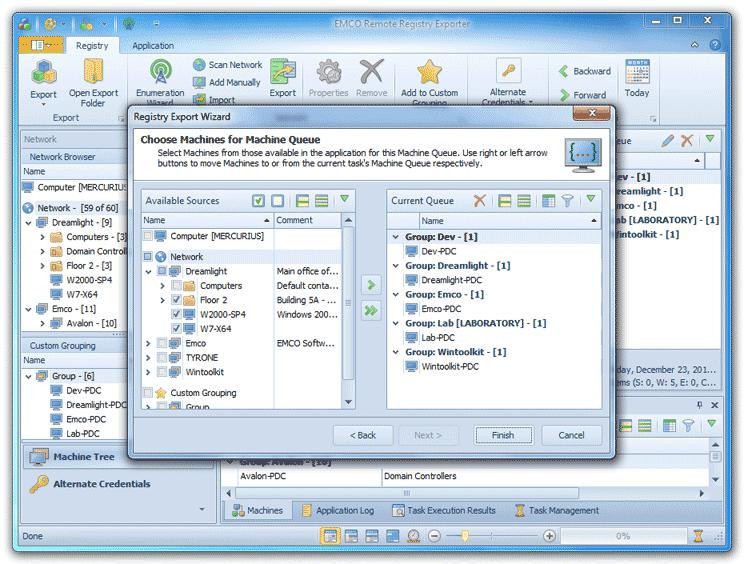Open the Task Execution Results tab

point(444,510)
